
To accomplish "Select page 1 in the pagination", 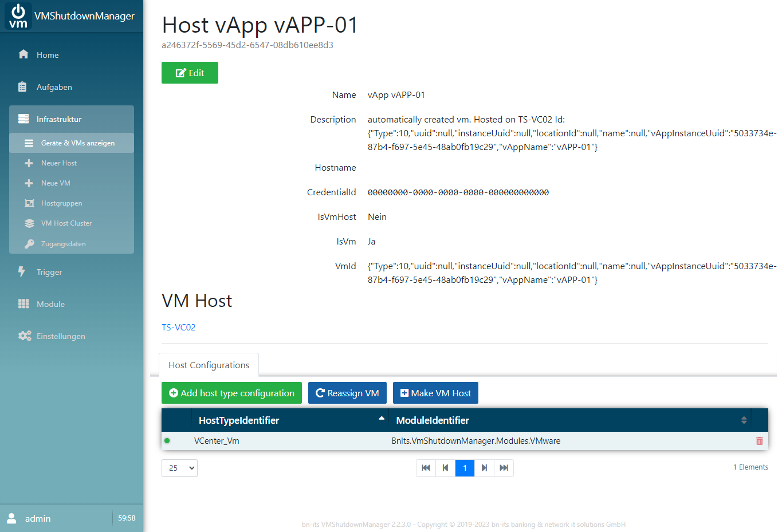I will click(x=465, y=468).
